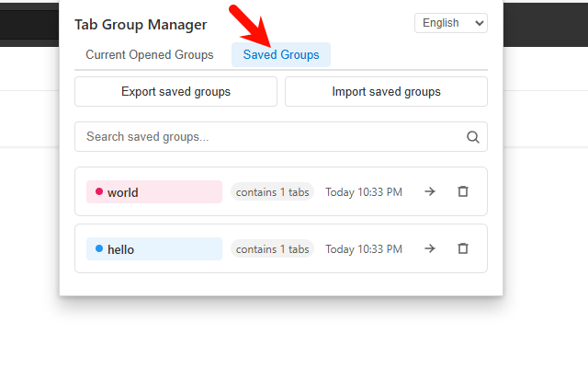Select the Saved Groups tab
This screenshot has height=368, width=588.
point(281,55)
